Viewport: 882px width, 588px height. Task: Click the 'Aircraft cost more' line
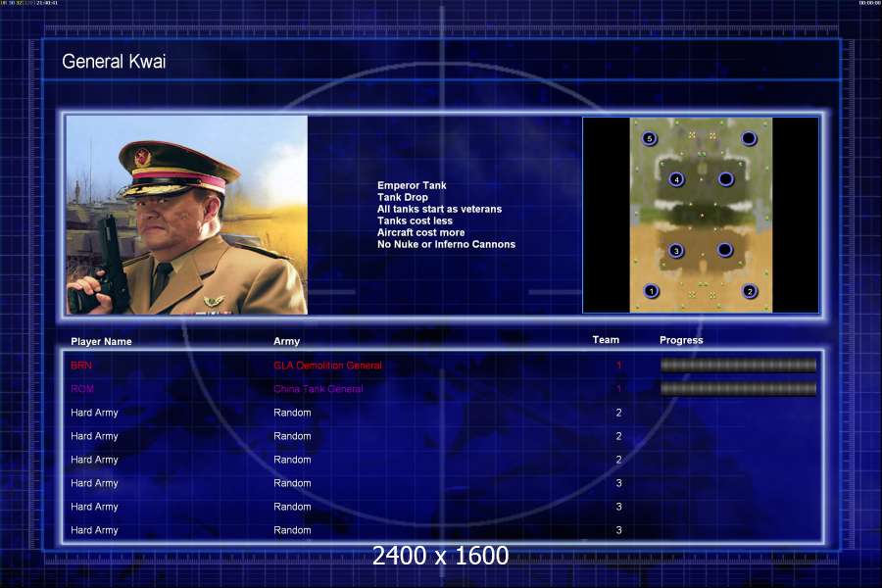(x=420, y=233)
